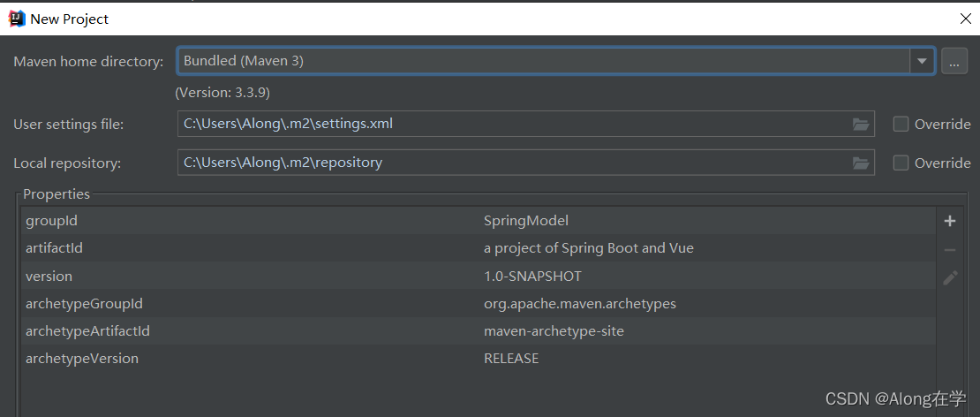
Task: Click the 1.0-SNAPSHOT value cell
Action: tap(532, 276)
